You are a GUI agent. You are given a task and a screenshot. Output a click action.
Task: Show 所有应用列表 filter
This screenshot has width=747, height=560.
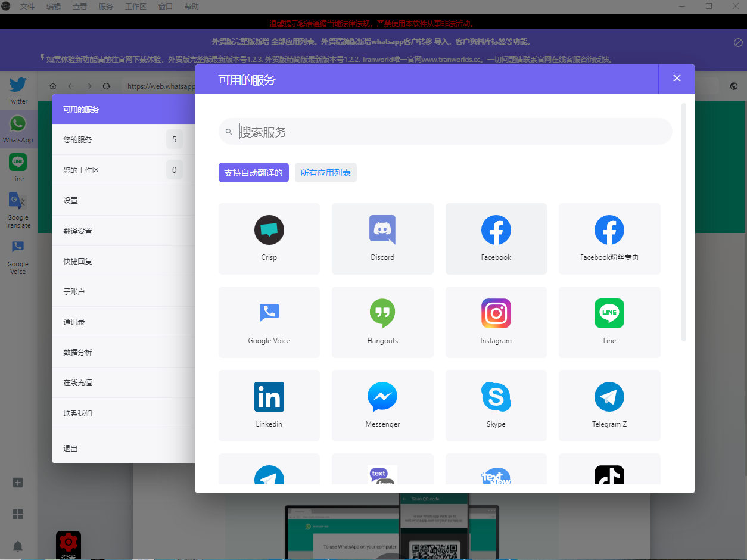[x=325, y=173]
